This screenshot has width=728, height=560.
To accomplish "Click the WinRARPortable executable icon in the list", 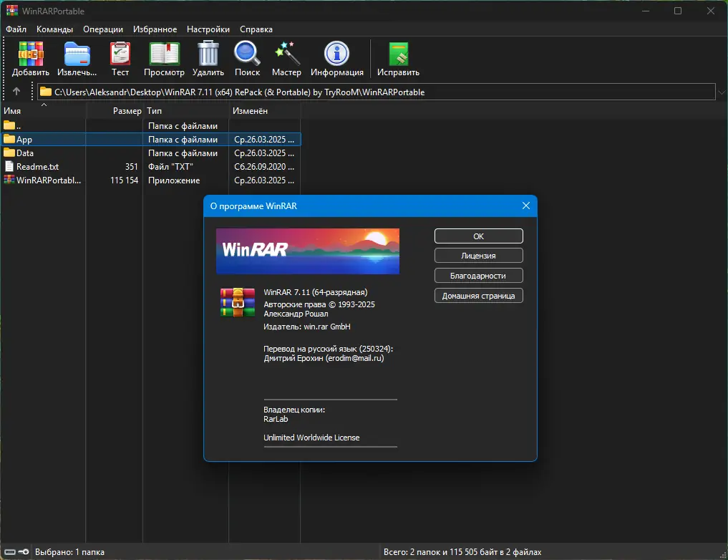I will [9, 180].
